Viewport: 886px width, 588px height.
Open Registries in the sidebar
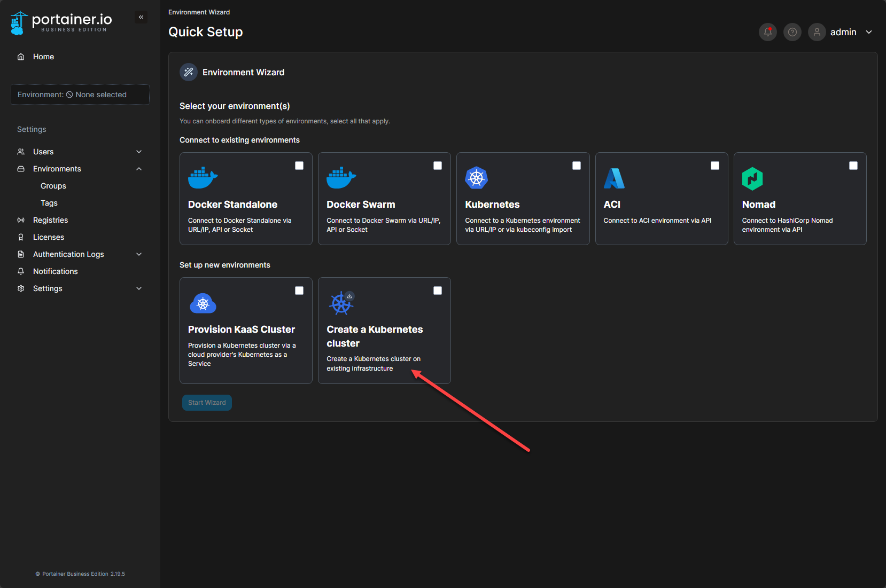tap(50, 220)
